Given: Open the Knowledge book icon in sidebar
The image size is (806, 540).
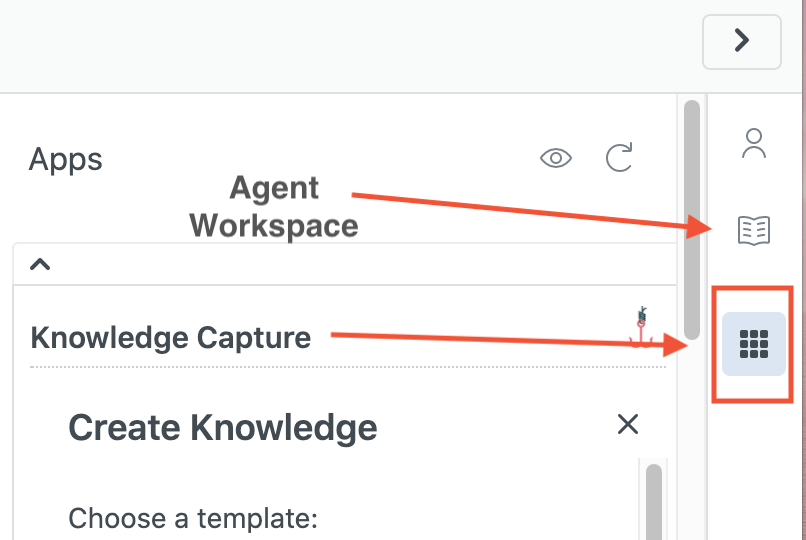Looking at the screenshot, I should point(753,230).
